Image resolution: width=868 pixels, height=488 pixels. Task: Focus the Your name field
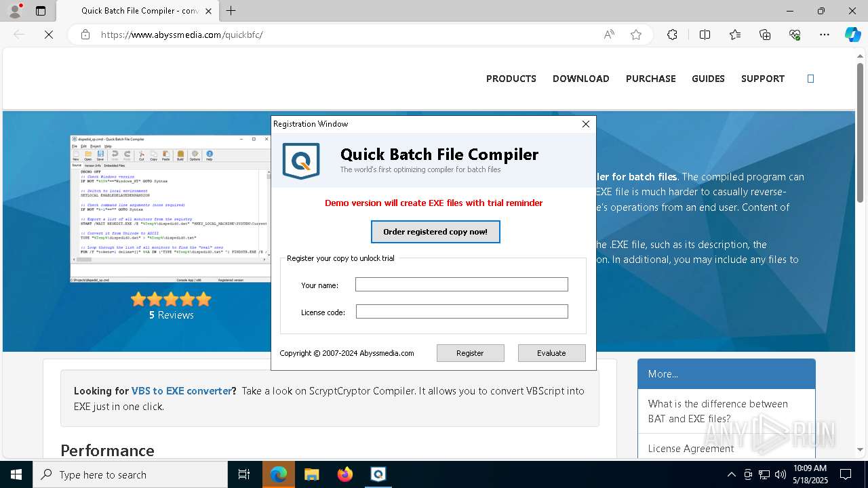(x=462, y=285)
